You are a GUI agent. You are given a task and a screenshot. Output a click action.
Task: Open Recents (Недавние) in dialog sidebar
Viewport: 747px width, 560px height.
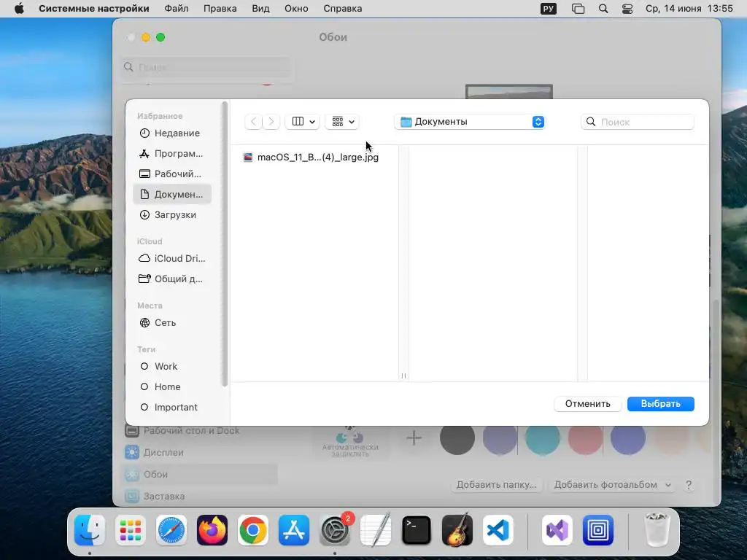tap(172, 133)
